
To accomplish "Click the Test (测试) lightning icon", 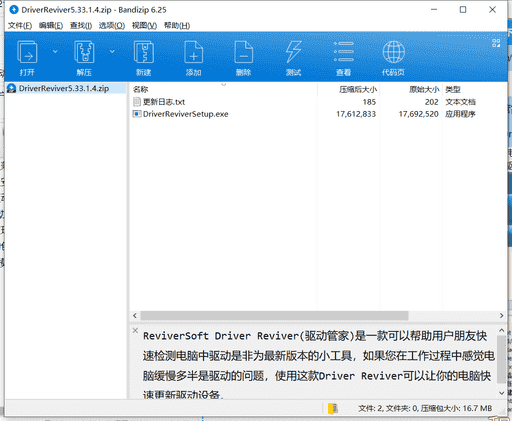I will pos(293,52).
